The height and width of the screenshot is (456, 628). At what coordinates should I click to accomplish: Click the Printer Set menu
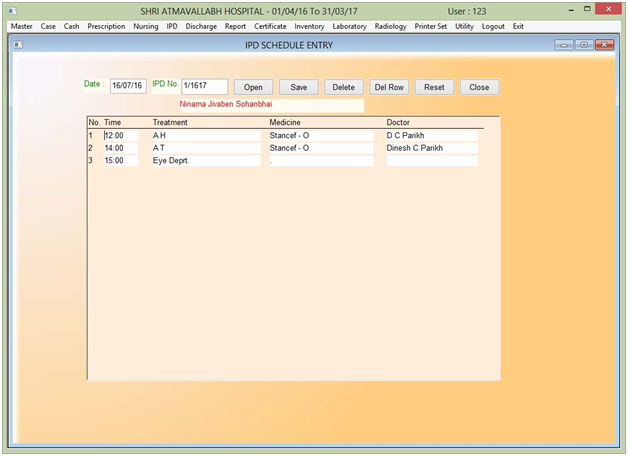[431, 26]
